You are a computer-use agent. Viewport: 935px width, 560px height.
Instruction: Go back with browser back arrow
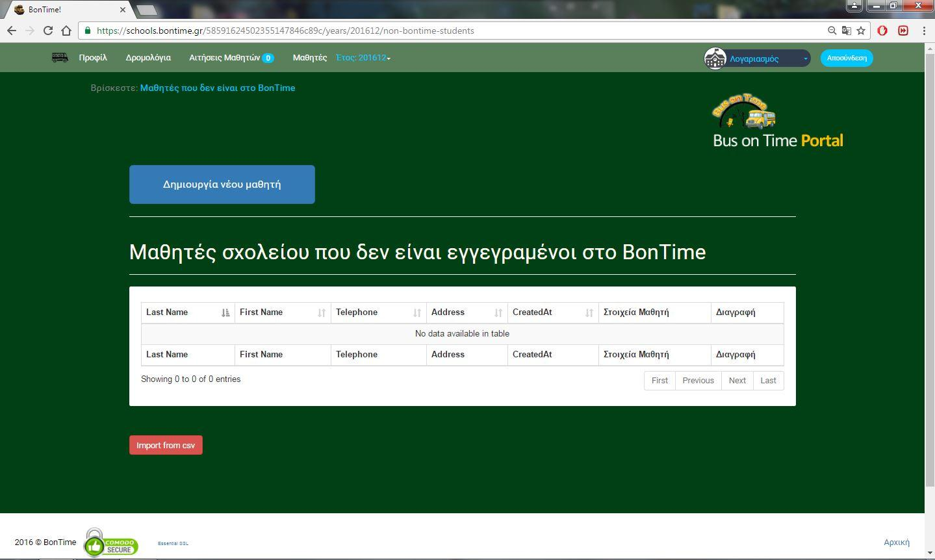(x=12, y=31)
